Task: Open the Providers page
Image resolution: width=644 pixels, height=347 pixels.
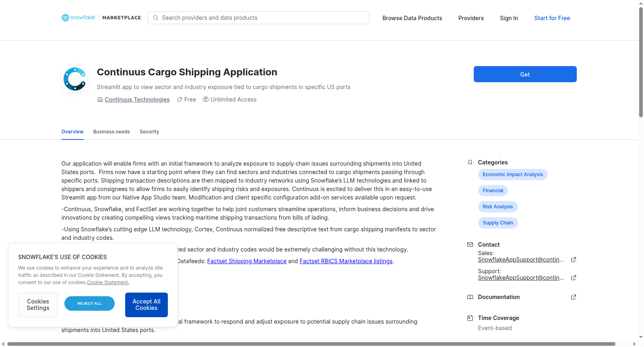Action: pyautogui.click(x=471, y=18)
